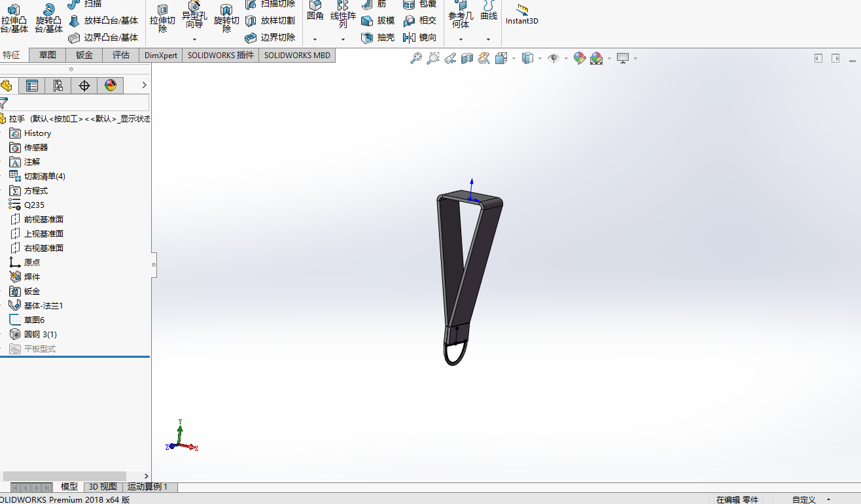Select 基体-法兰1 feature in the tree
Screen dimensions: 861x504
[x=37, y=306]
